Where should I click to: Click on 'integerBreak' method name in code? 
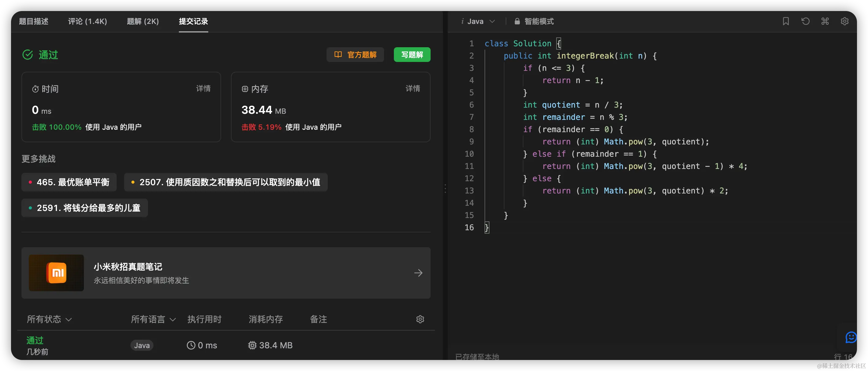coord(585,56)
